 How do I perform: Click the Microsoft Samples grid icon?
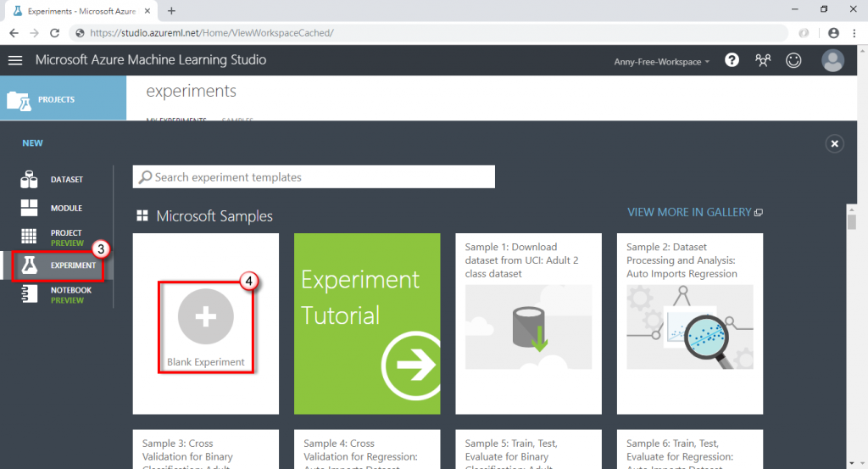142,215
